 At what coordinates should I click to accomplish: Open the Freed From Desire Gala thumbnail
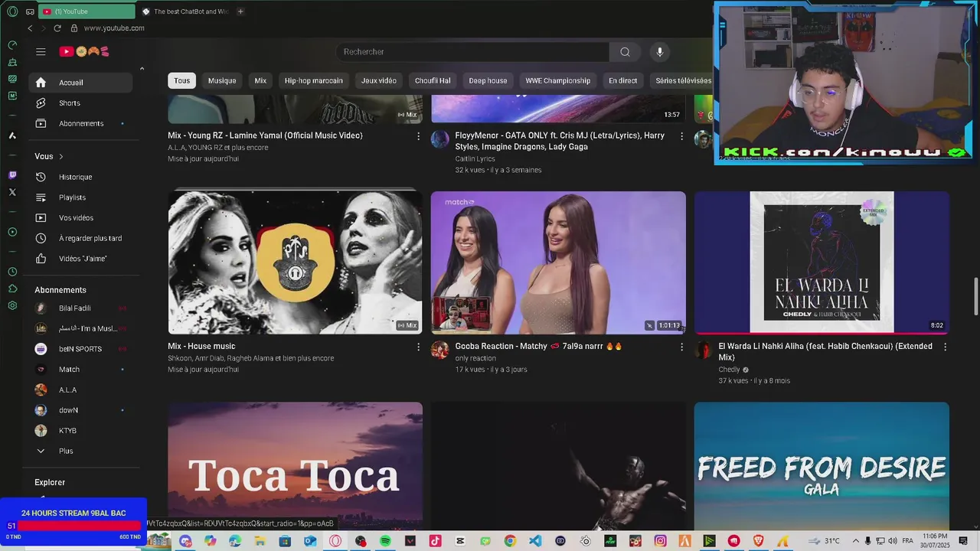(822, 466)
